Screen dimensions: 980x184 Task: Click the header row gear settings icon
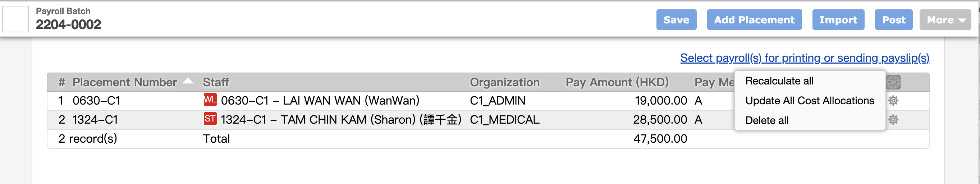[x=893, y=82]
